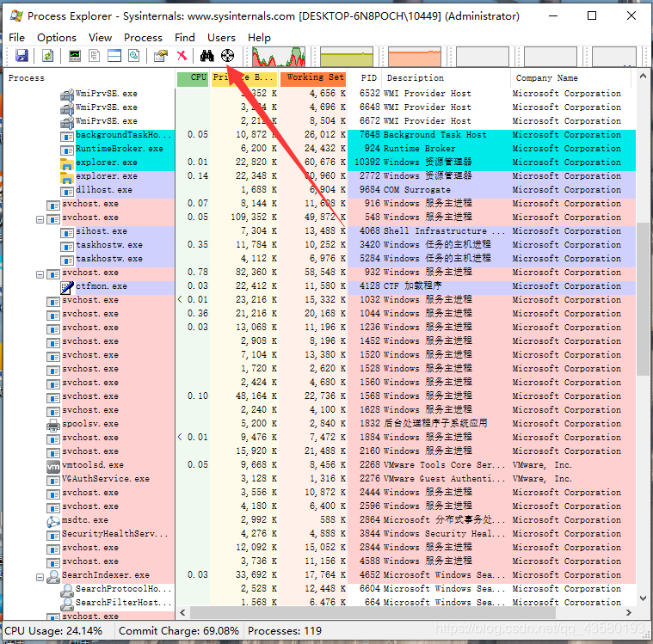Click the backgroundTaskHo... process icon
Image resolution: width=653 pixels, height=644 pixels.
click(x=66, y=136)
